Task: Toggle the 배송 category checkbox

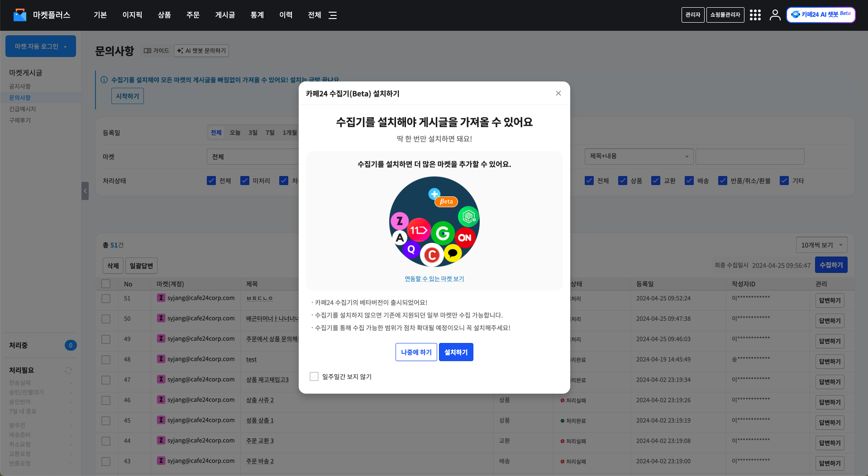Action: pos(689,181)
